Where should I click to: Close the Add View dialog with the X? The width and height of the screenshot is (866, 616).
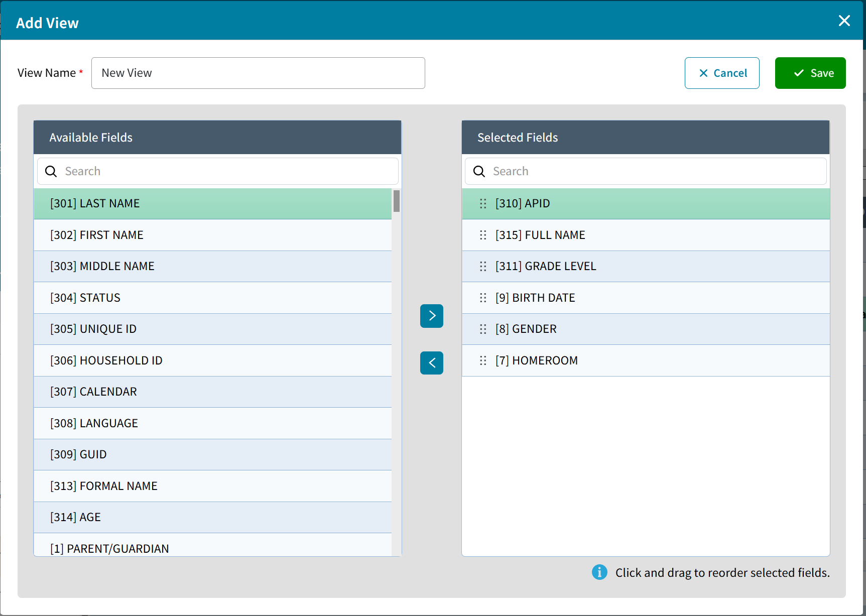pyautogui.click(x=844, y=21)
